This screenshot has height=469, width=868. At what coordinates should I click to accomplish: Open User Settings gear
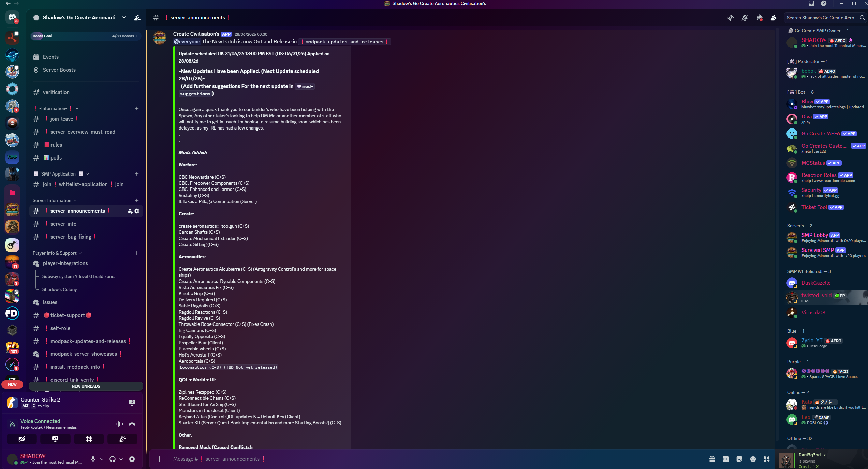click(132, 459)
